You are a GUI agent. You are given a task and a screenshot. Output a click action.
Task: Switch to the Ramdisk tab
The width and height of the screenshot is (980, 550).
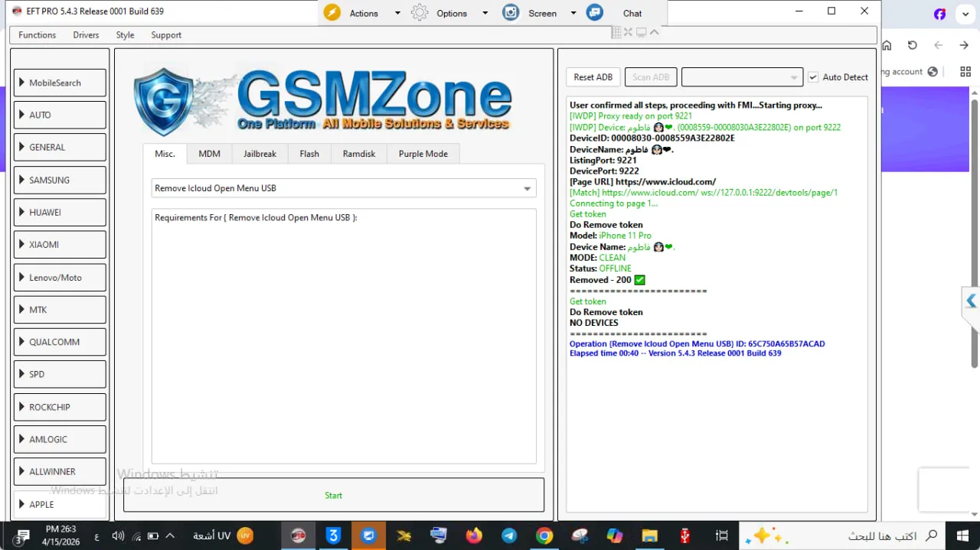pos(359,154)
